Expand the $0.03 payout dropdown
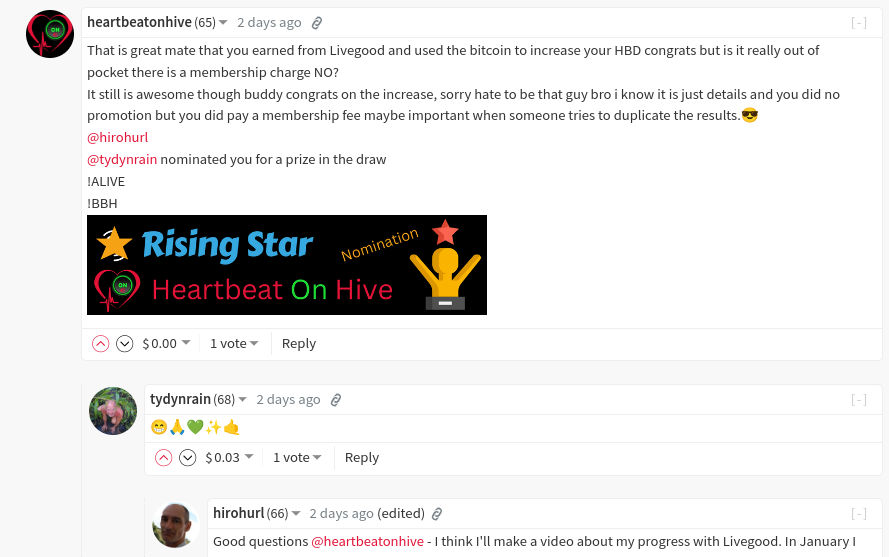This screenshot has height=557, width=889. click(229, 458)
